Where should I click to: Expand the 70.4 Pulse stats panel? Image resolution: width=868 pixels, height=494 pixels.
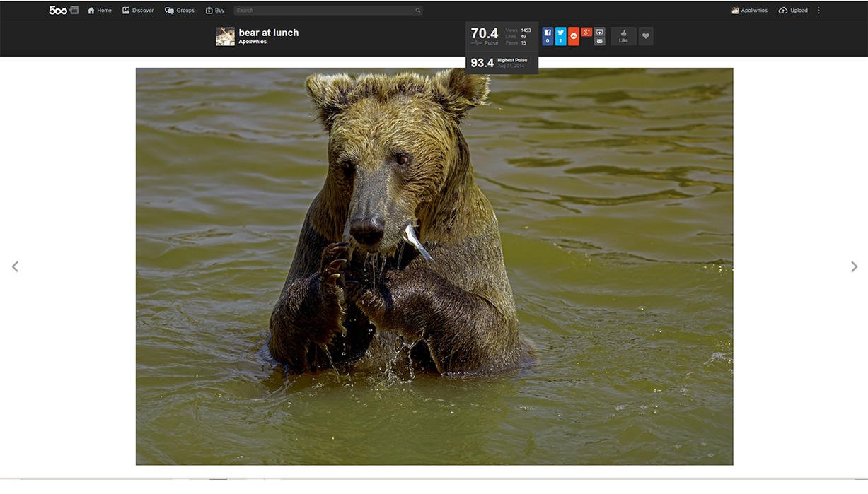click(x=485, y=36)
